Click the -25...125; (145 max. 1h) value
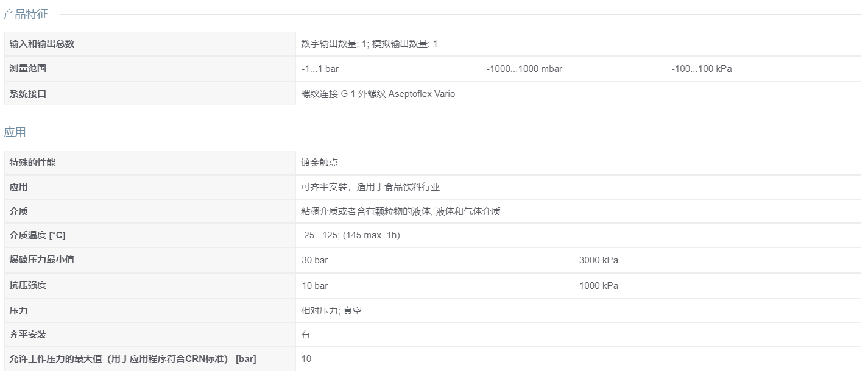The height and width of the screenshot is (376, 868). [350, 235]
